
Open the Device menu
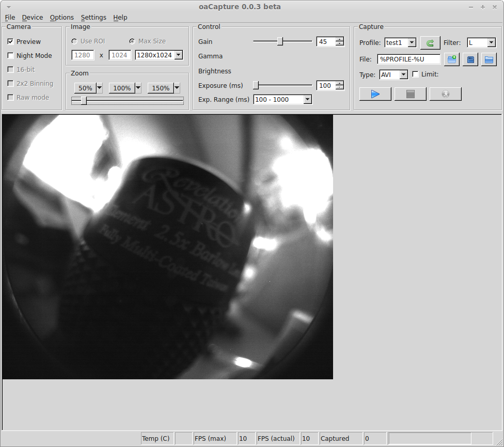pos(33,18)
